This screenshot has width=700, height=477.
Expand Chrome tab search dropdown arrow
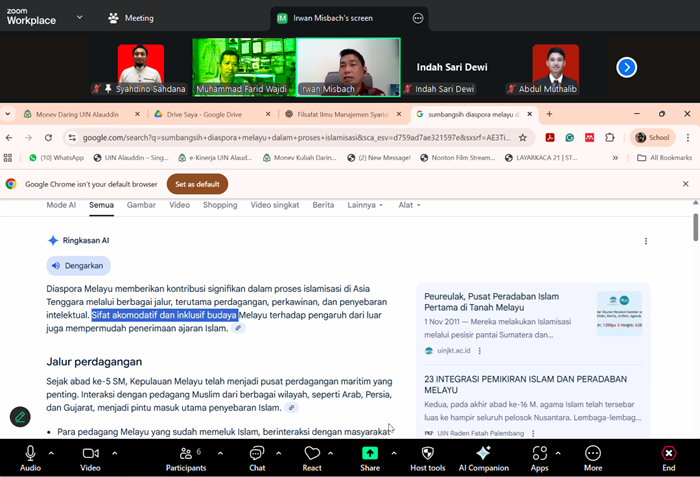point(8,114)
